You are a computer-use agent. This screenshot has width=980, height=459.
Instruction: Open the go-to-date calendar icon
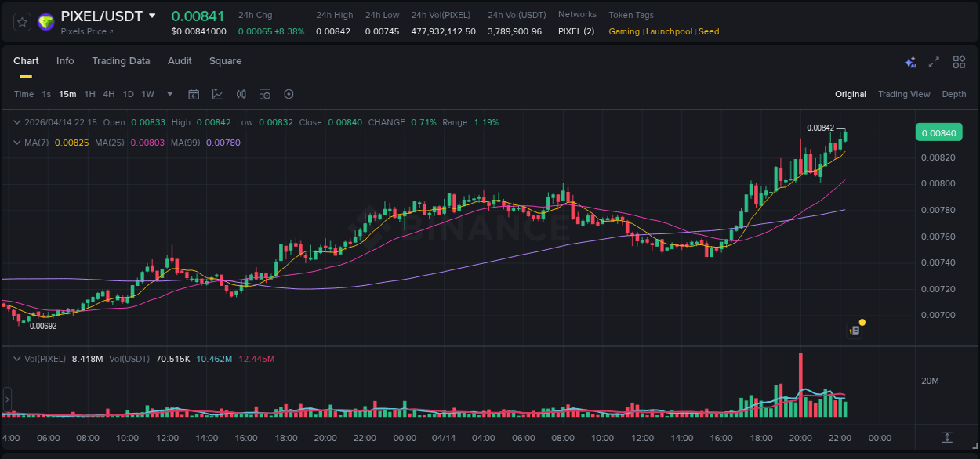click(194, 94)
